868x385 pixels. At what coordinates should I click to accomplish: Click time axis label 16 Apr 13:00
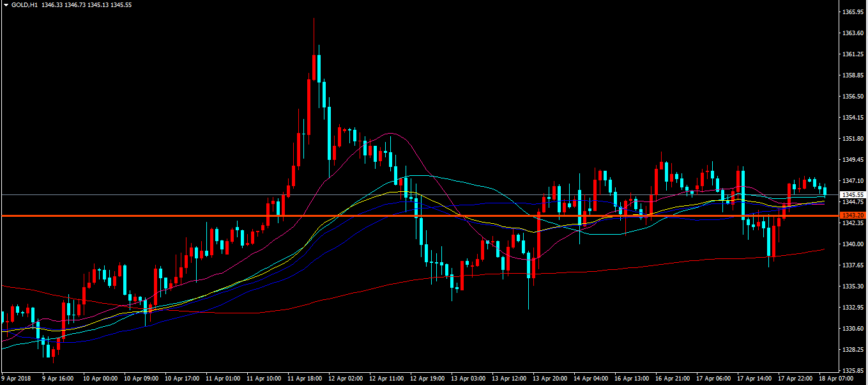[632, 379]
